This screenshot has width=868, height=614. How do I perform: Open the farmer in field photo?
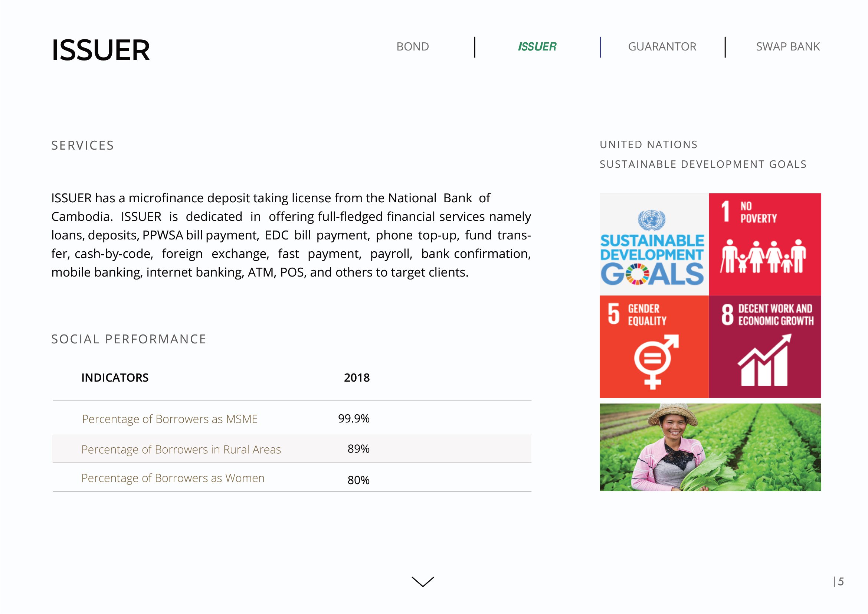coord(710,447)
